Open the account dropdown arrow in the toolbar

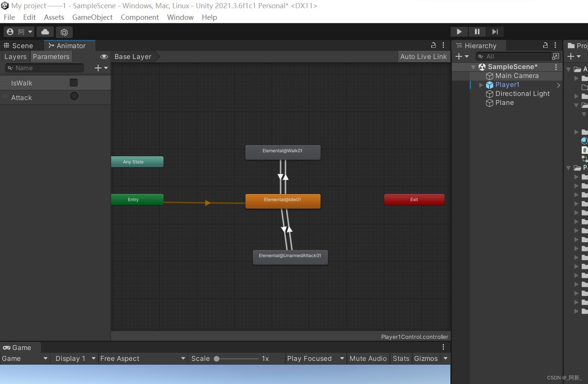30,32
